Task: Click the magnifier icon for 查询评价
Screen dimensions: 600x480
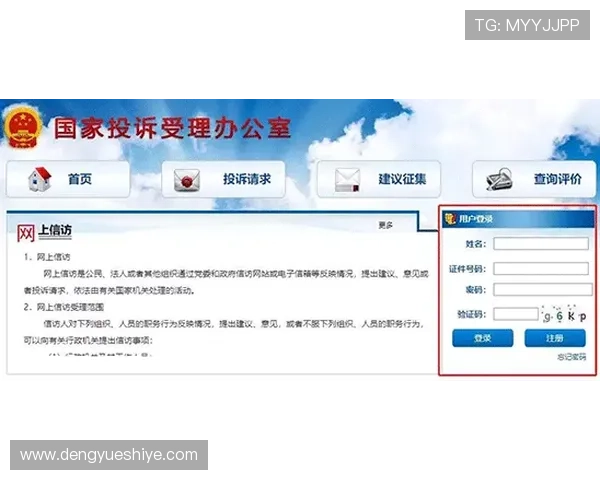Action: point(499,178)
